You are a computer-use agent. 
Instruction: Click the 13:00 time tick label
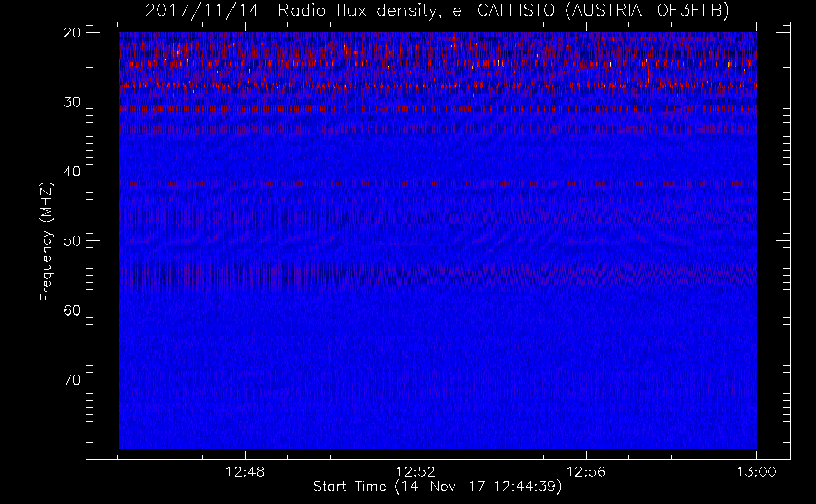click(756, 472)
